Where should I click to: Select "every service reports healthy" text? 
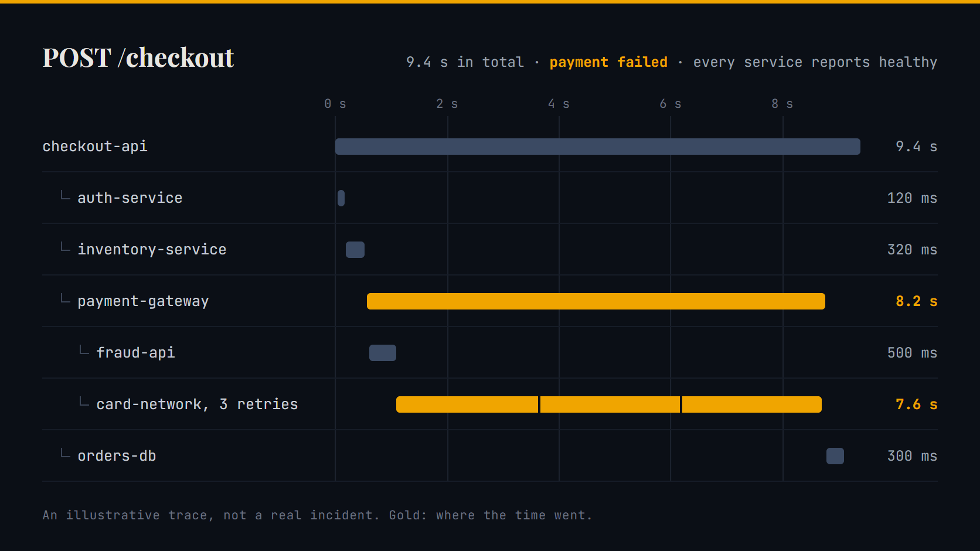click(x=815, y=62)
